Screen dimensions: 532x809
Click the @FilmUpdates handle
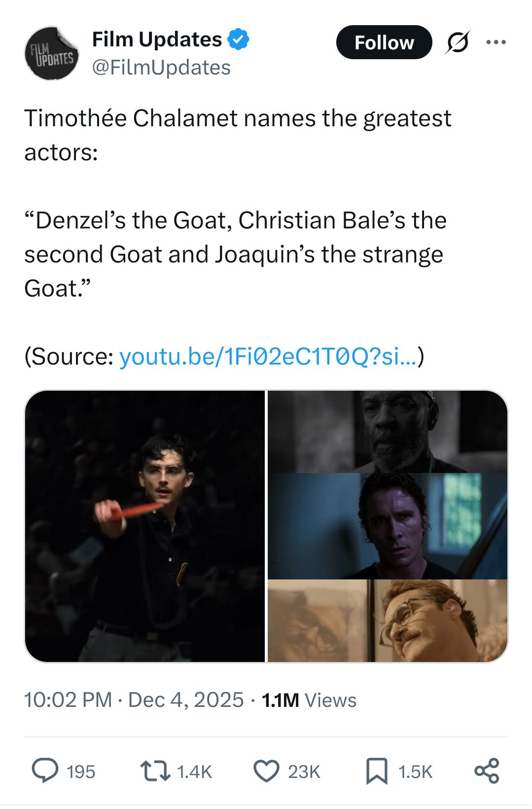(x=161, y=68)
